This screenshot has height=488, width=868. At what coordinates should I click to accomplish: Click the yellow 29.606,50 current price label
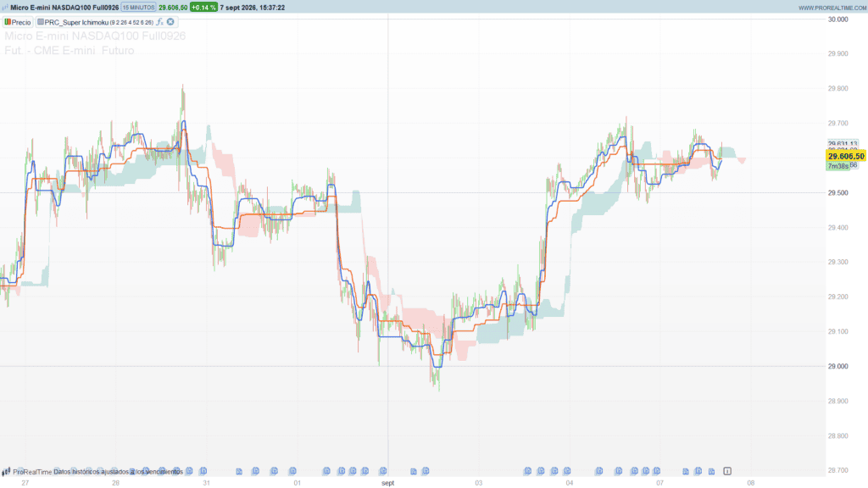pos(846,157)
